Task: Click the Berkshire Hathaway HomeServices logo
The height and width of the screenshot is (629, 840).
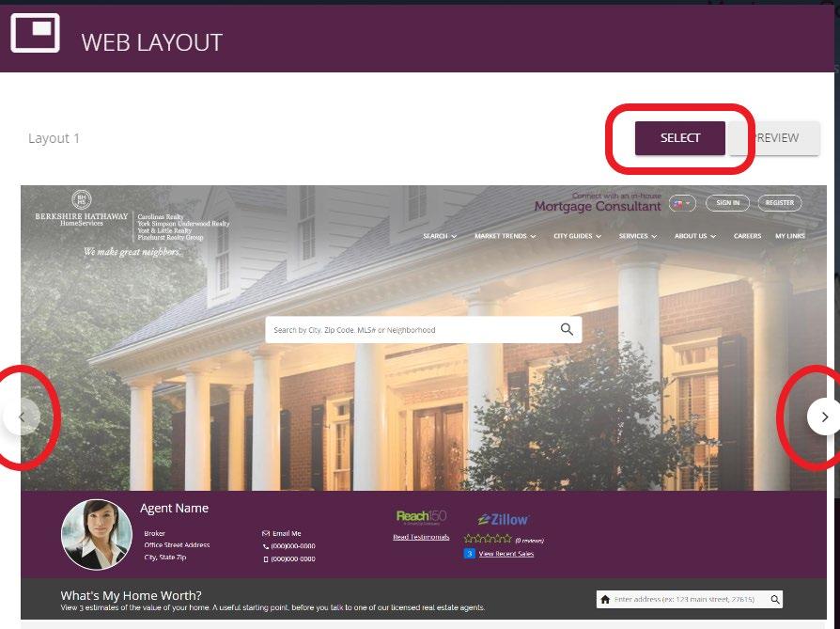Action: 82,208
